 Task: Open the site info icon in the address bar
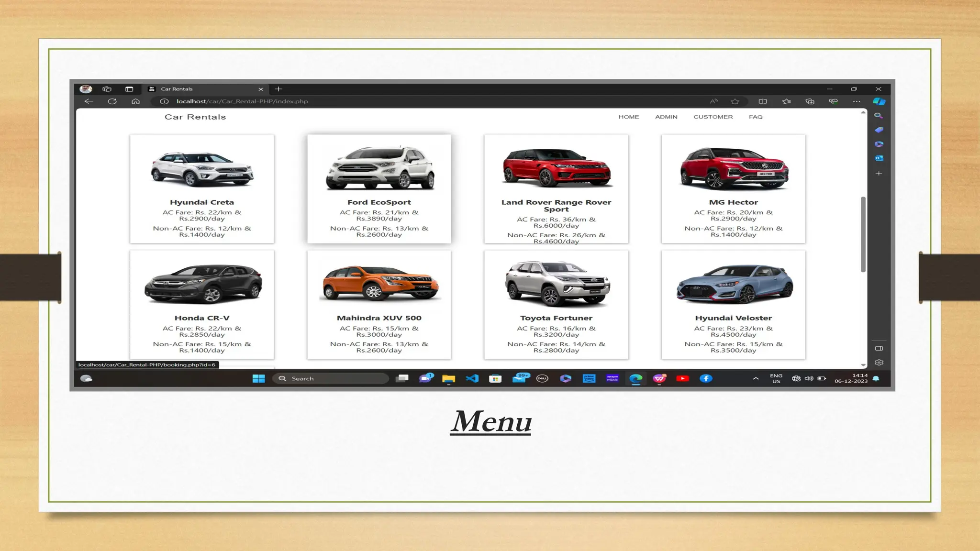164,101
